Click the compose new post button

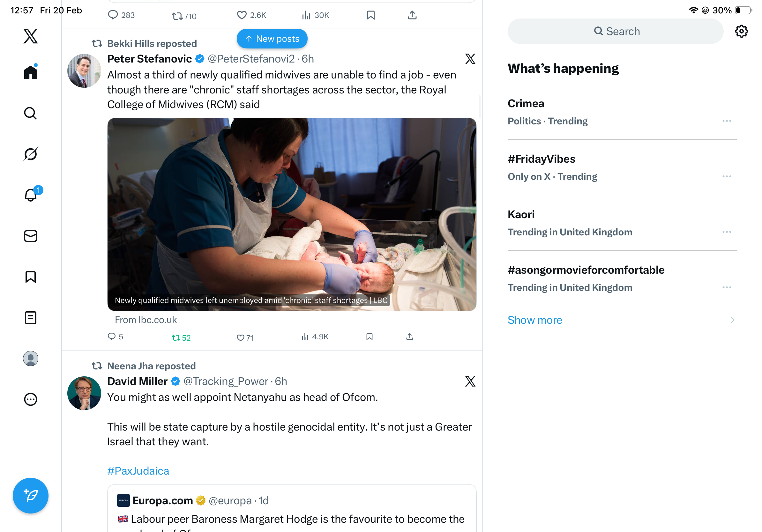click(31, 496)
